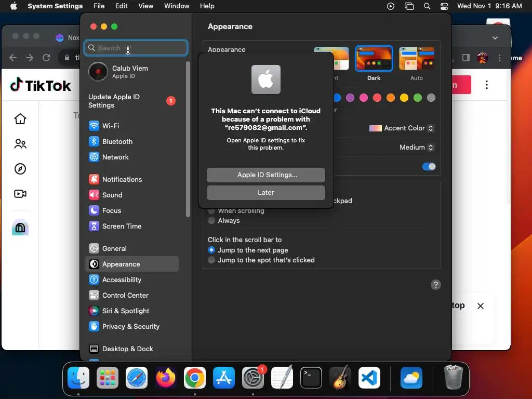The height and width of the screenshot is (399, 532).
Task: Open the View menu
Action: [145, 6]
